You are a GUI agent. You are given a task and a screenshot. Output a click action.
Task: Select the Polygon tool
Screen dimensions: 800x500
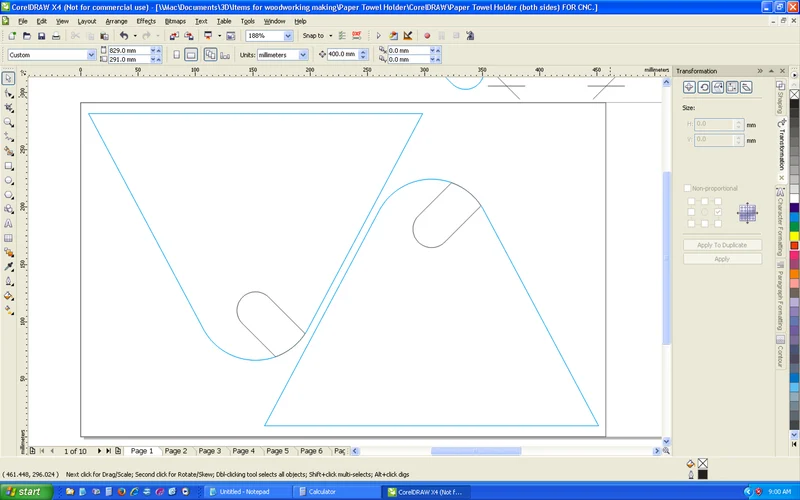(9, 195)
